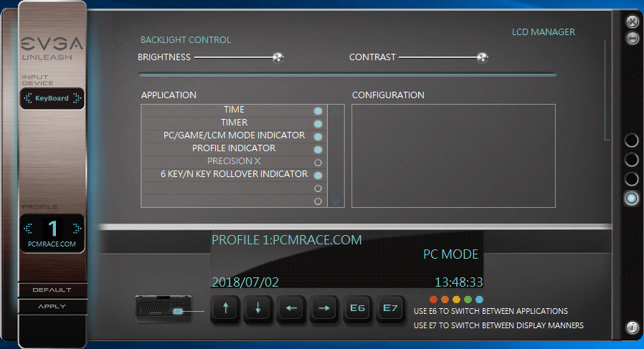The height and width of the screenshot is (349, 644).
Task: Select PC/GAME/LCM MODE INDICATOR row
Action: (x=234, y=136)
